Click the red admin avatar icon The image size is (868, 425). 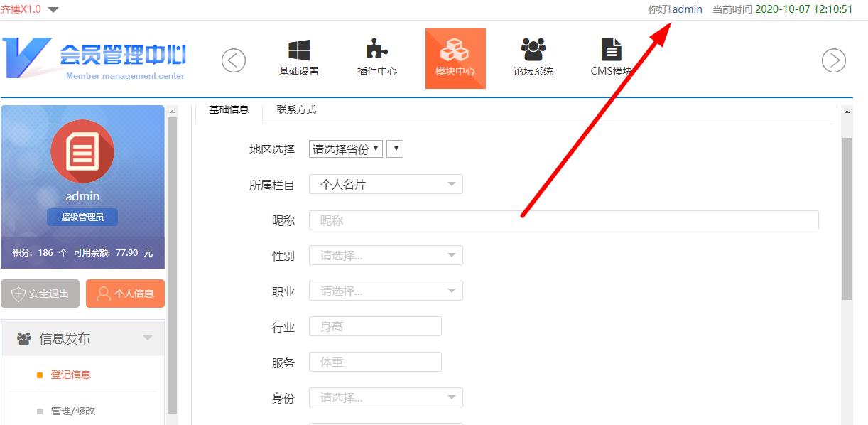82,151
